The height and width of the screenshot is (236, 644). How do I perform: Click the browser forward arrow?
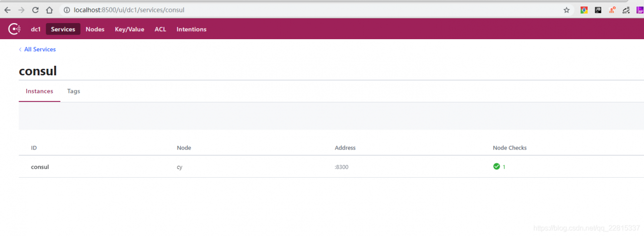(x=21, y=10)
